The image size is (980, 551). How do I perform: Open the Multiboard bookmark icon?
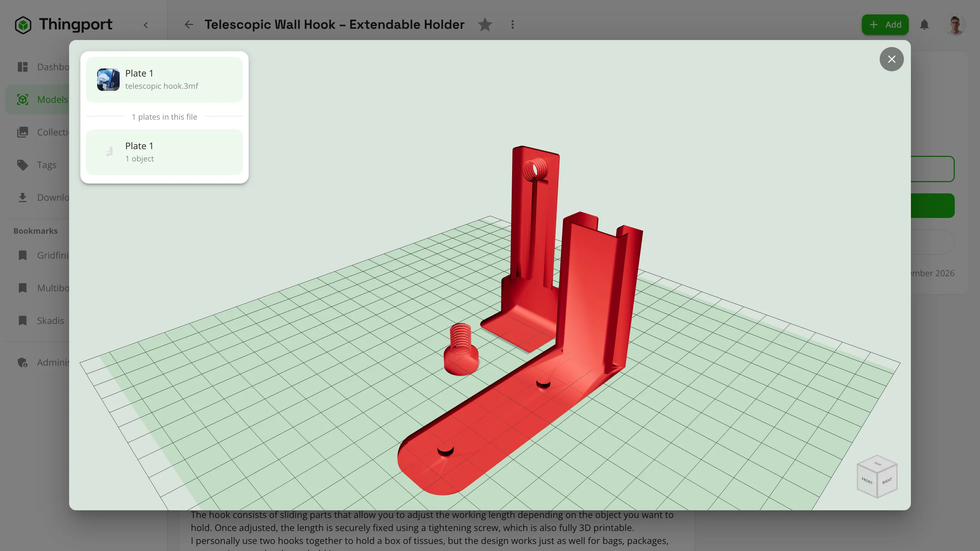click(23, 288)
